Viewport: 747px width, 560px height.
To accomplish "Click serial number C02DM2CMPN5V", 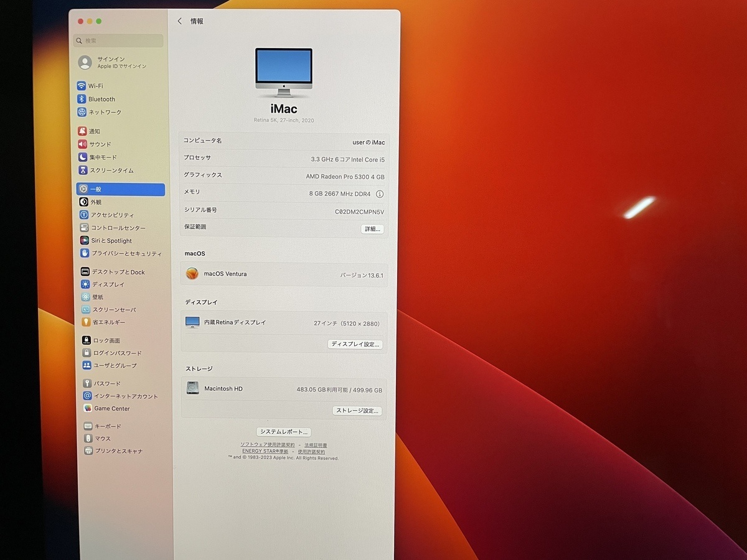I will [x=360, y=212].
